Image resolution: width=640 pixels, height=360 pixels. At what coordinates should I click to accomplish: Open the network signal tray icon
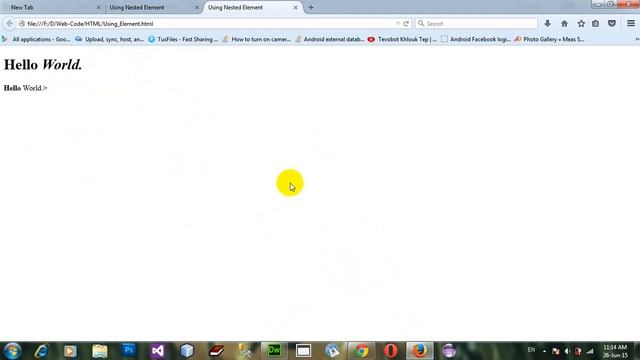coord(590,351)
